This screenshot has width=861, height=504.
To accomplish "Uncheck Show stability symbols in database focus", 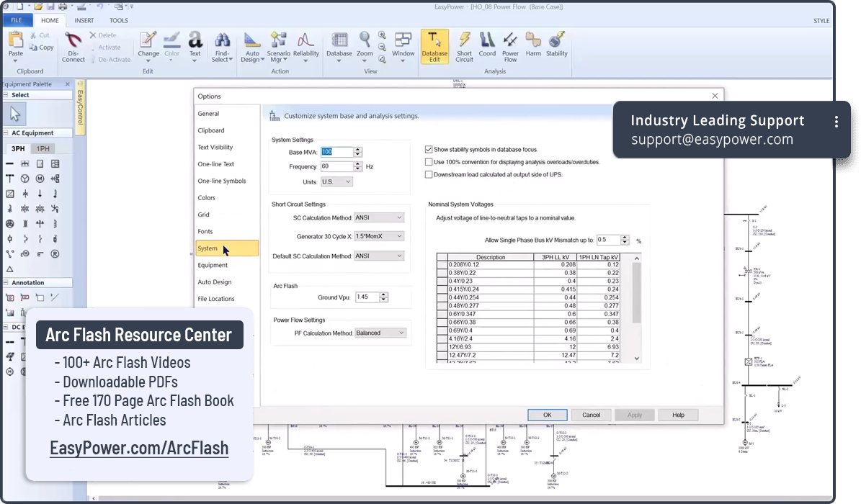I will (429, 150).
